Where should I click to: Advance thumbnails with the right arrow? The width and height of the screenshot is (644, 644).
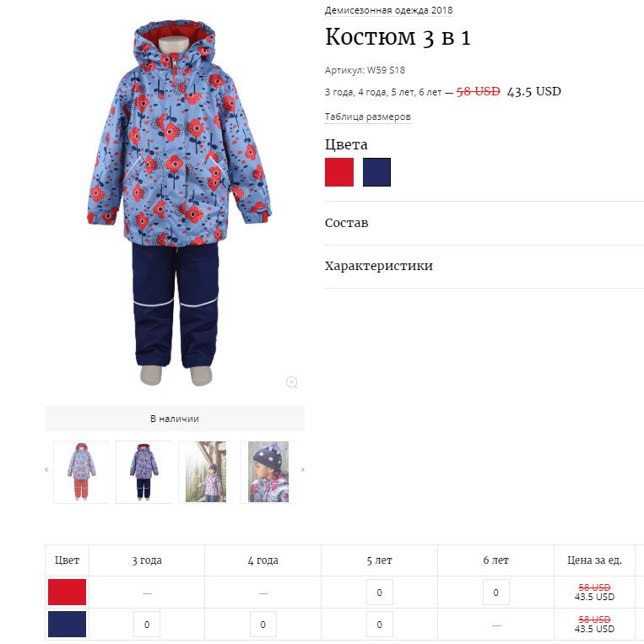point(303,469)
